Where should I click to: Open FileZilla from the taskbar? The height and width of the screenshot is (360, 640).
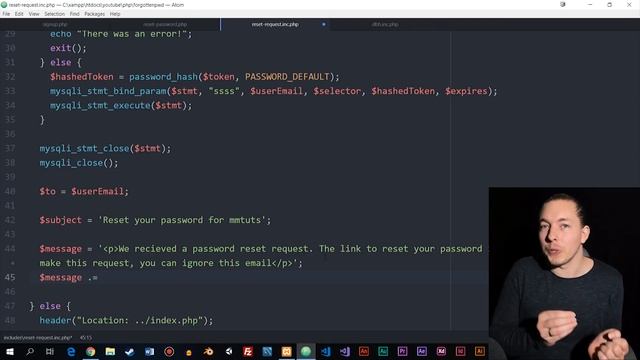pyautogui.click(x=247, y=351)
